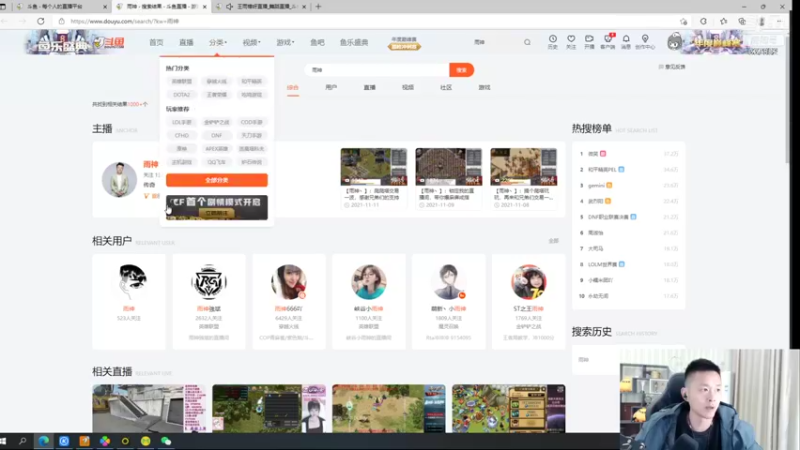Open a new browser tab with plus icon
800x450 pixels.
(x=318, y=7)
